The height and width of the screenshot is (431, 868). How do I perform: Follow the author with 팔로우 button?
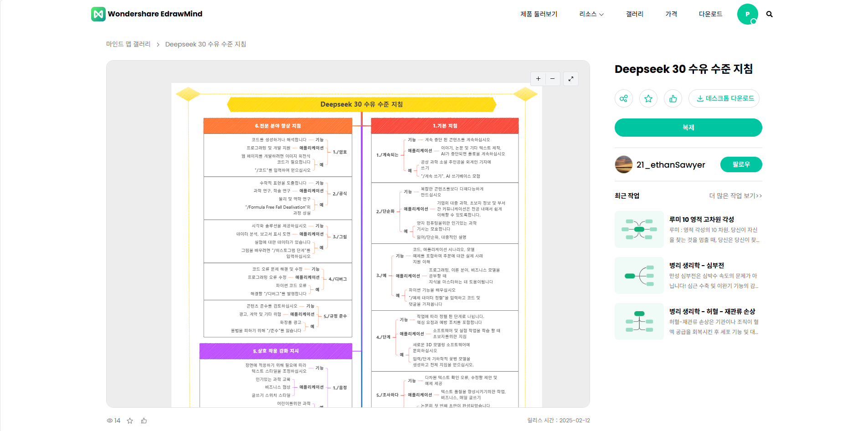(x=741, y=164)
